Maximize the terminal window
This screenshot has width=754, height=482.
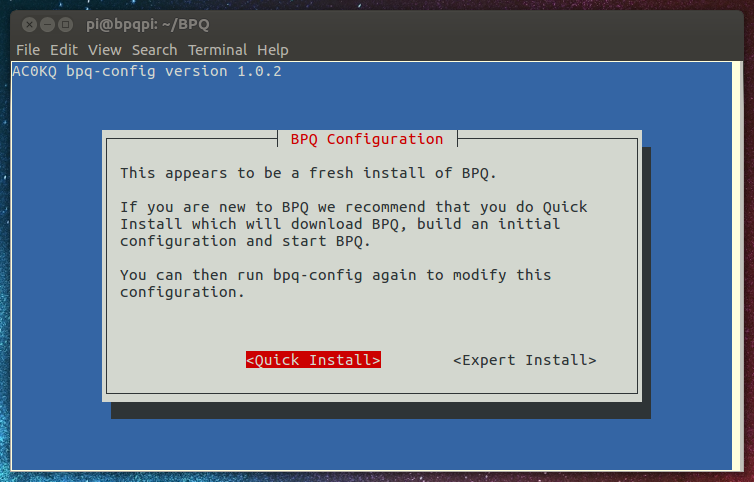[x=65, y=24]
